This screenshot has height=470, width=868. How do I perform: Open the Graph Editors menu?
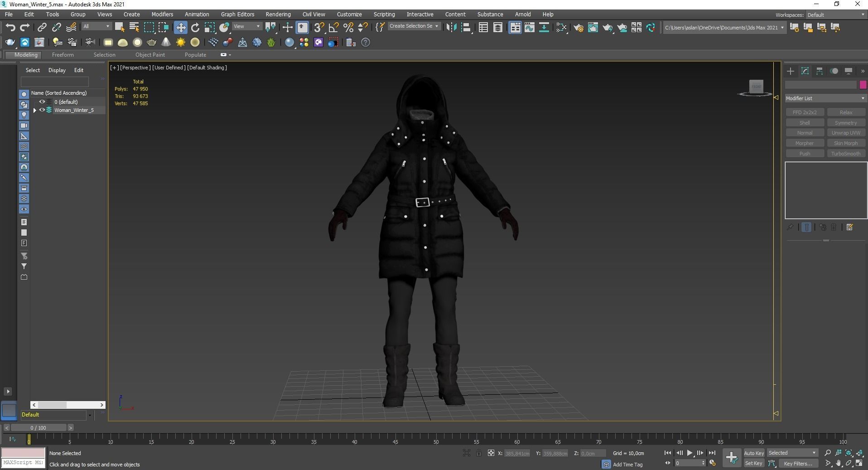coord(237,15)
